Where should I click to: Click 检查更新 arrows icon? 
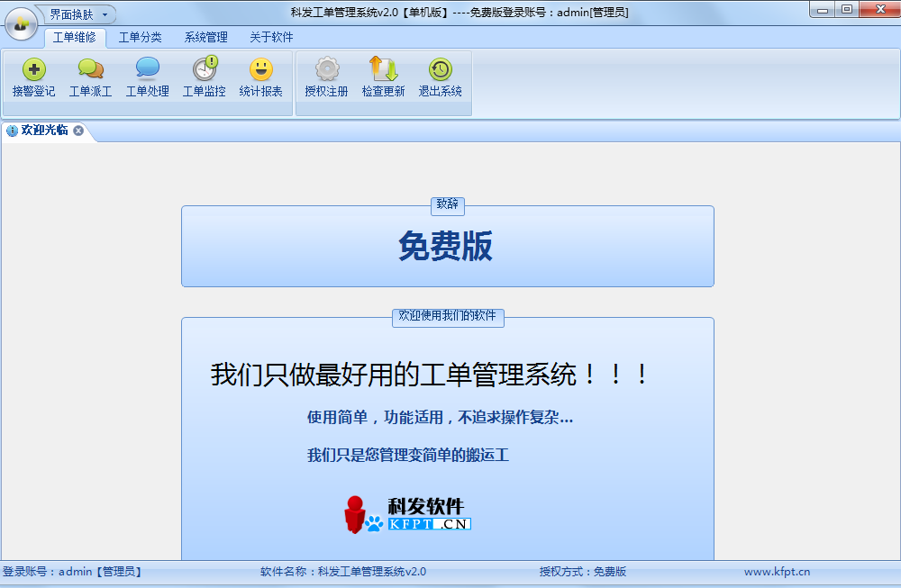click(x=383, y=69)
